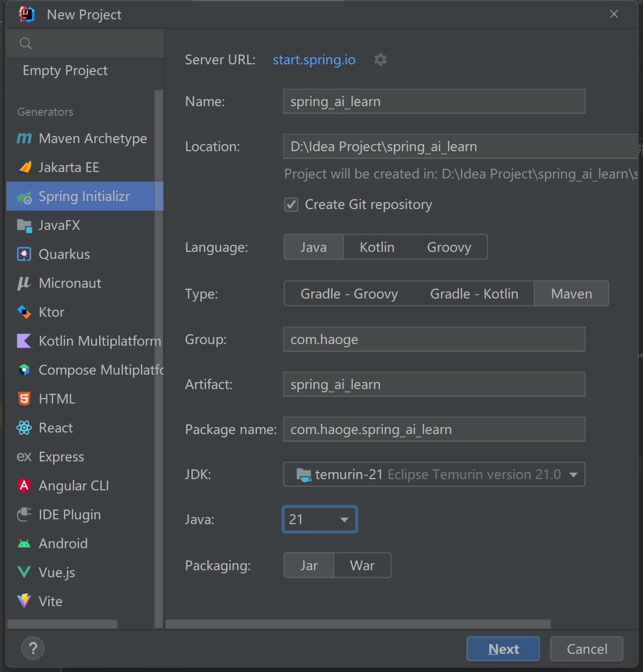Click the Group input field
The height and width of the screenshot is (672, 643).
[434, 339]
